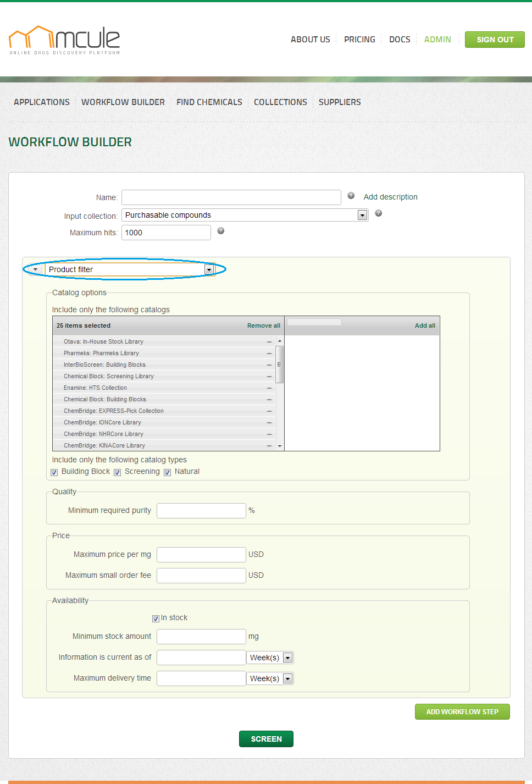This screenshot has width=532, height=784.
Task: Disable the In stock checkbox
Action: click(156, 619)
